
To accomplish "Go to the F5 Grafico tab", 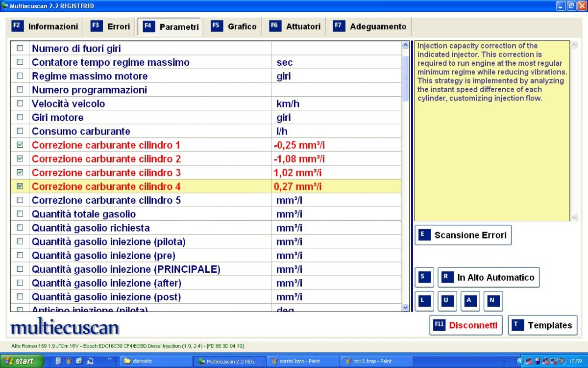I will tap(234, 26).
